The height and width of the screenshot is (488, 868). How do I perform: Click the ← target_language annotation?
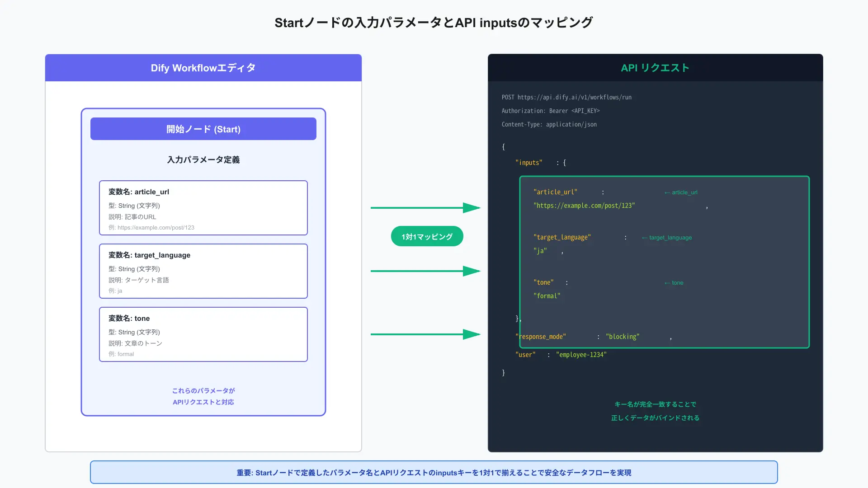(x=667, y=238)
